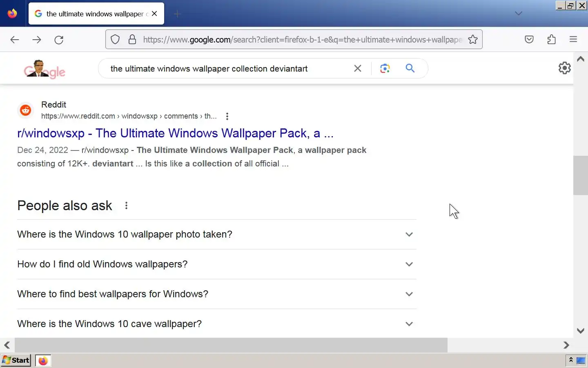Open the Firefox hamburger application menu

[573, 40]
